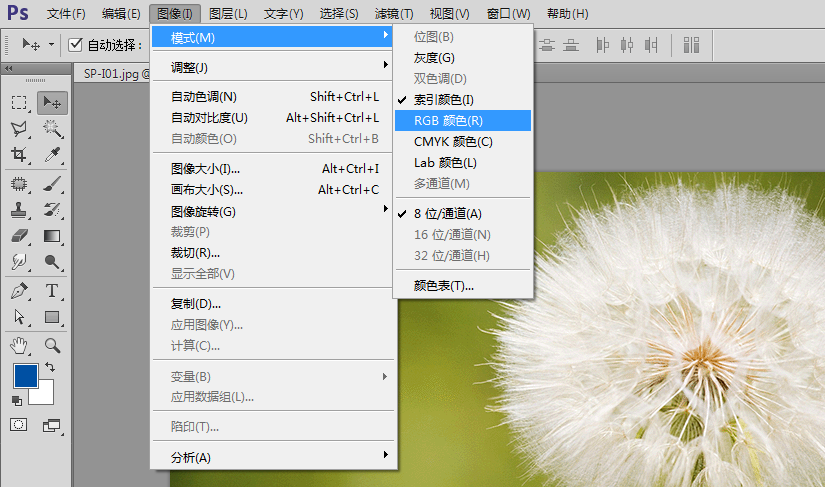825x487 pixels.
Task: Open the 文字(Y) menu
Action: pyautogui.click(x=283, y=14)
